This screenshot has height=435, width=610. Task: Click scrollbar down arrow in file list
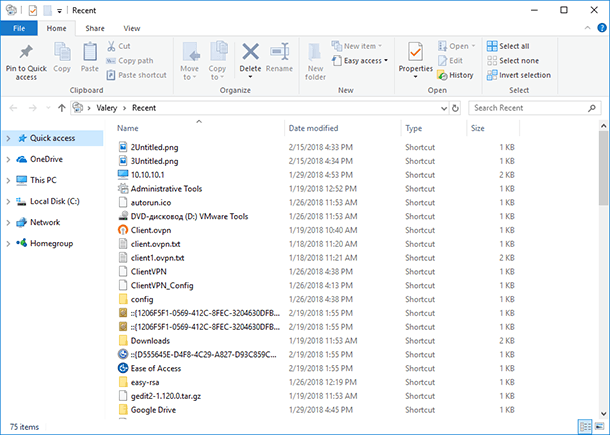pos(603,413)
